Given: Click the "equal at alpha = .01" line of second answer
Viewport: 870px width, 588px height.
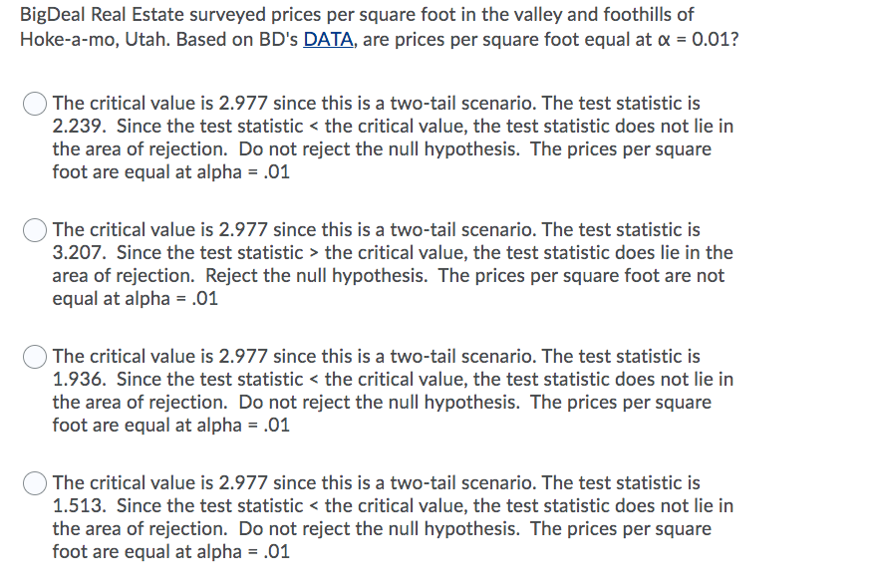Looking at the screenshot, I should (135, 298).
